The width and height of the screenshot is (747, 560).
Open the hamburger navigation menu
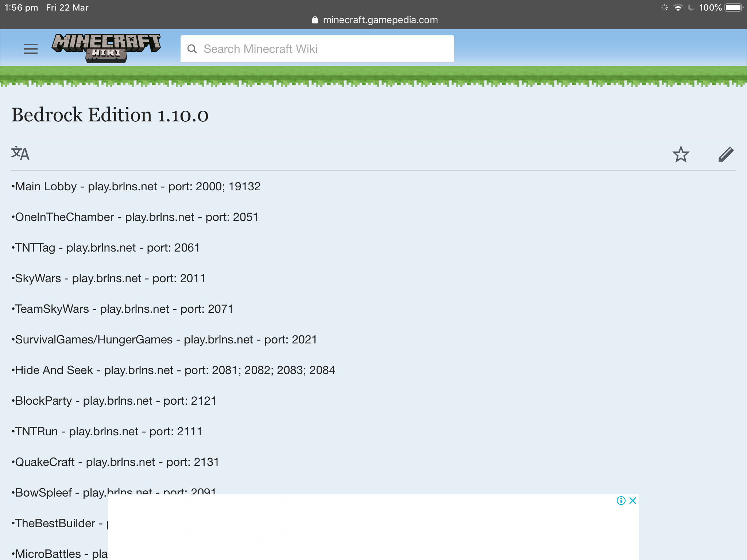click(x=31, y=48)
